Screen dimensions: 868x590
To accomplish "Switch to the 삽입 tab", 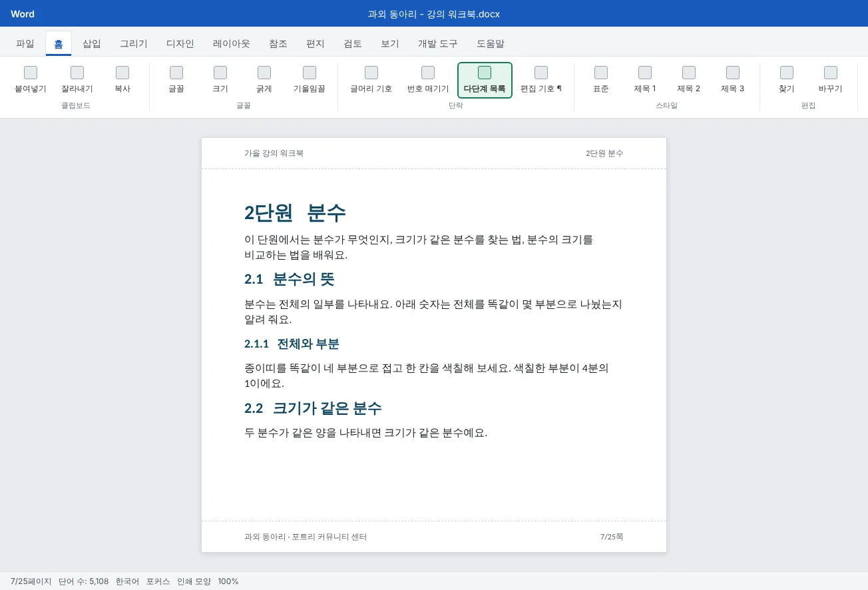I will 92,44.
